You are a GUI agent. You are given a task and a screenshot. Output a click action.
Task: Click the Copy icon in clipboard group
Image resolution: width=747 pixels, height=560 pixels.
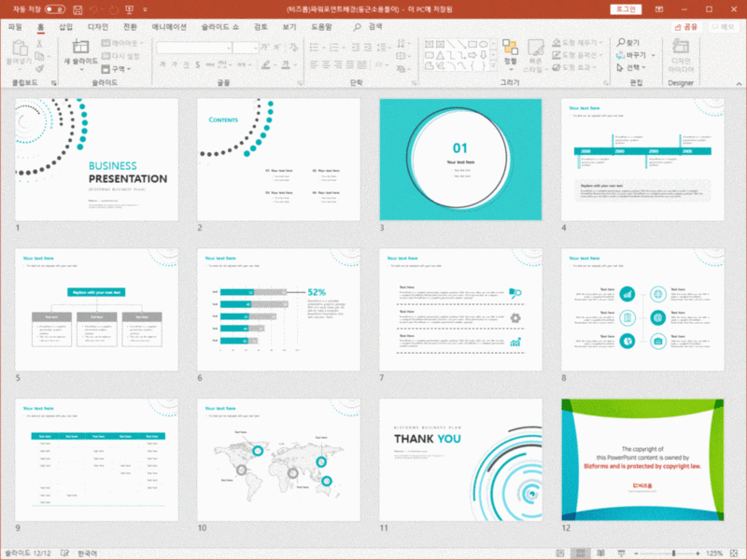(x=39, y=56)
